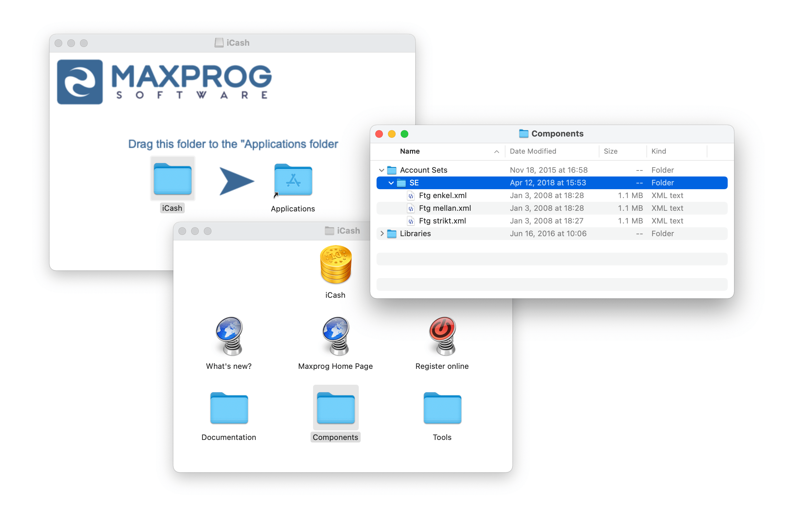Click the Documentation label
This screenshot has height=532, width=795.
pos(229,437)
